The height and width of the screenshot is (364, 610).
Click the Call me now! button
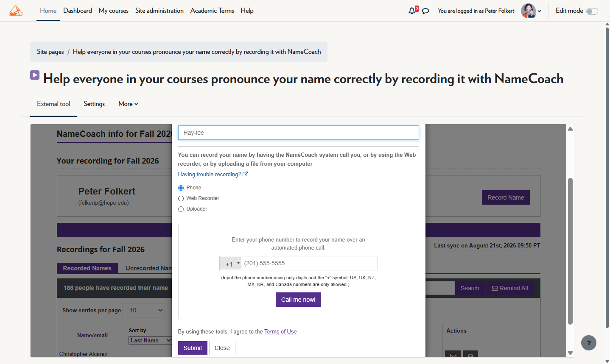298,300
